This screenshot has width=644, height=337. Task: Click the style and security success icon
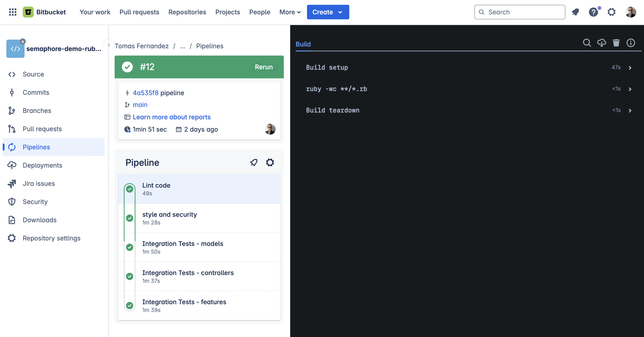click(x=130, y=218)
